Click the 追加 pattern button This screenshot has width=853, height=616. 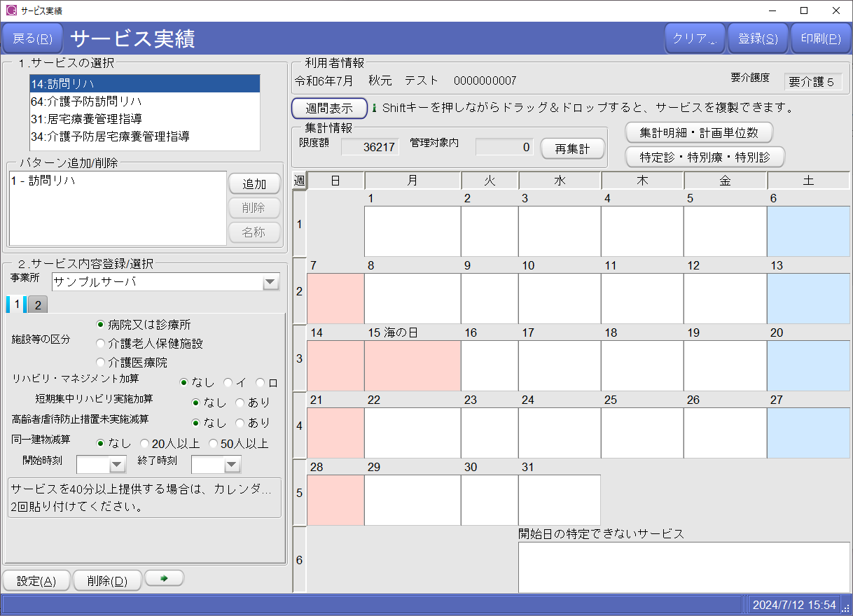coord(254,185)
